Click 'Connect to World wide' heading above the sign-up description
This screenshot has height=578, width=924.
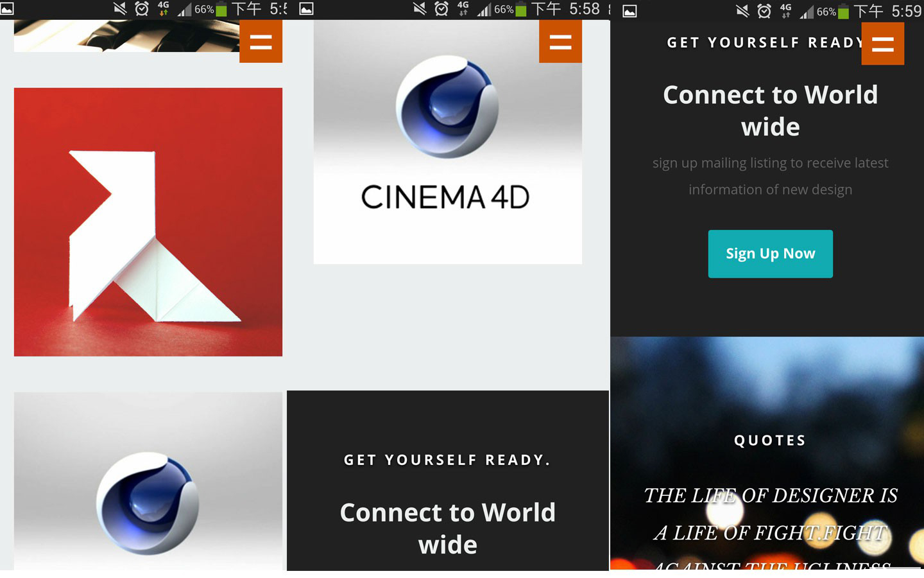770,110
